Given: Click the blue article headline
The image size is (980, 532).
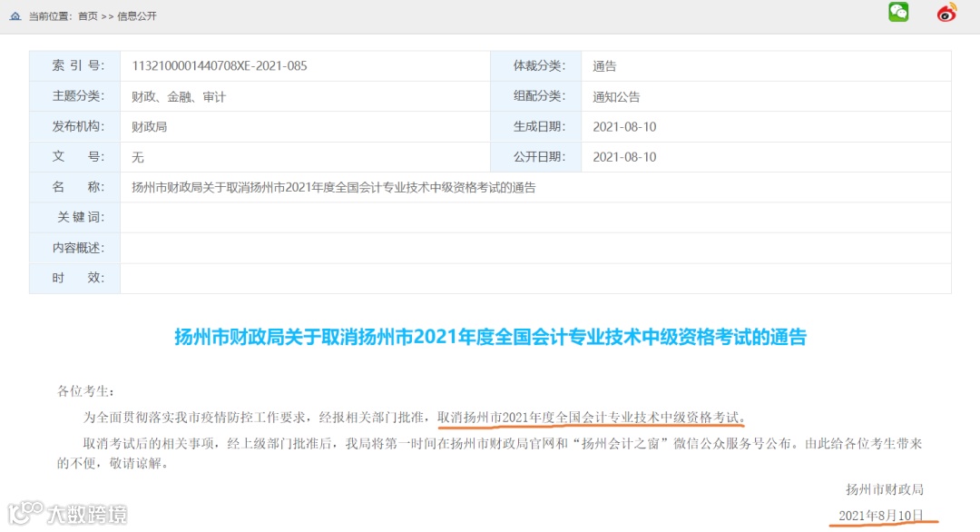Looking at the screenshot, I should click(491, 337).
